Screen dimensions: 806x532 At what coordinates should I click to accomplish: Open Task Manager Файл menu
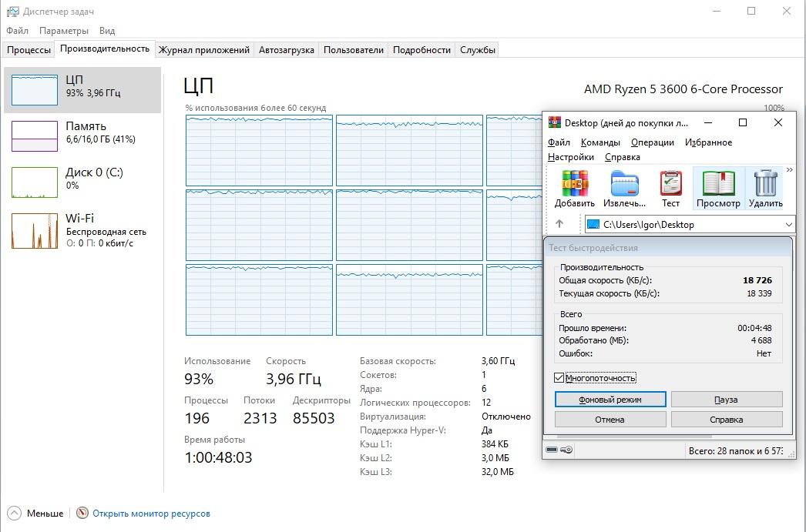[x=18, y=31]
